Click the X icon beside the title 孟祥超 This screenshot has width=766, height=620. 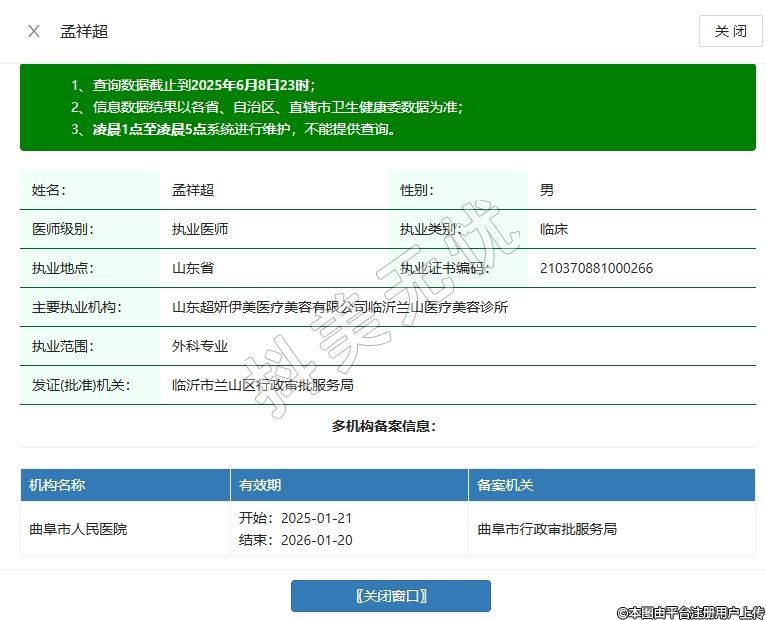34,31
